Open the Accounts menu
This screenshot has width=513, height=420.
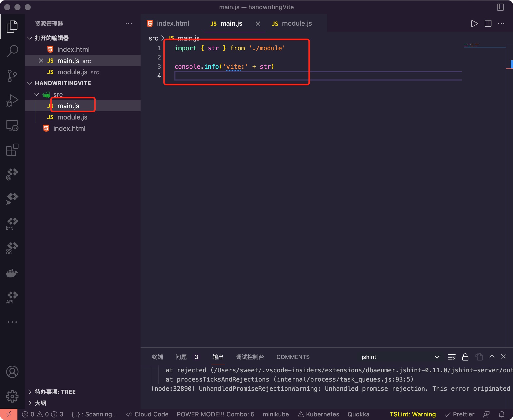coord(12,372)
